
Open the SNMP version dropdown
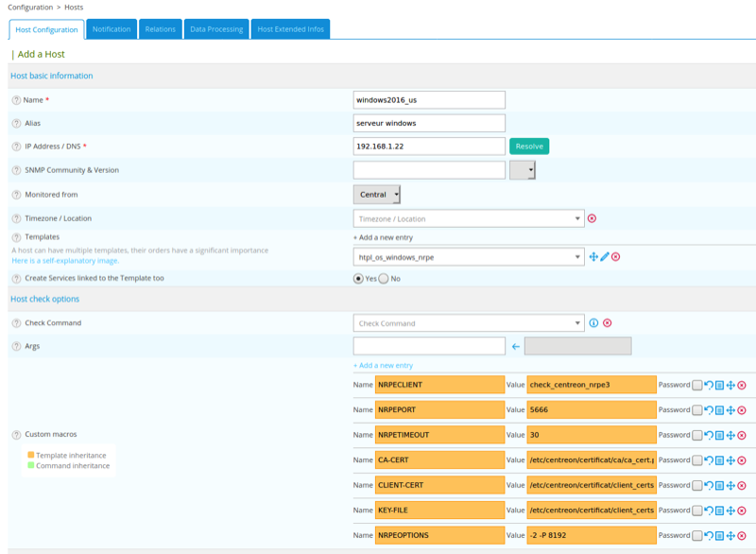[523, 170]
